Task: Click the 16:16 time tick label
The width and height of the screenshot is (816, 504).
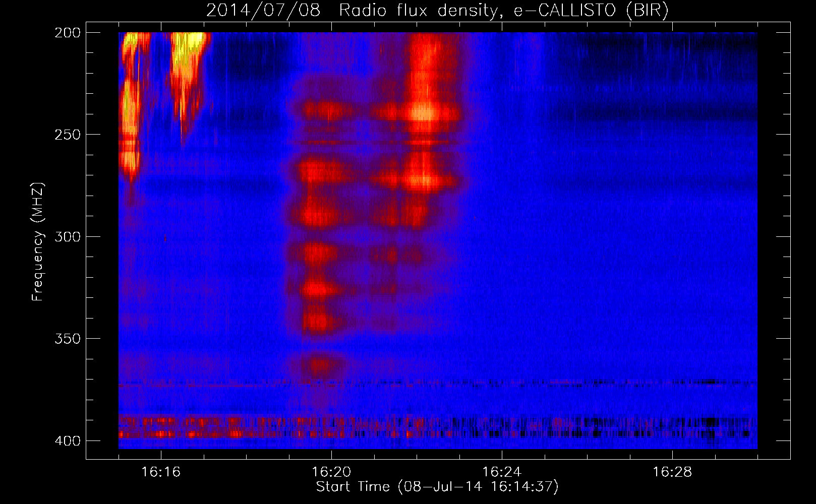Action: (x=161, y=472)
